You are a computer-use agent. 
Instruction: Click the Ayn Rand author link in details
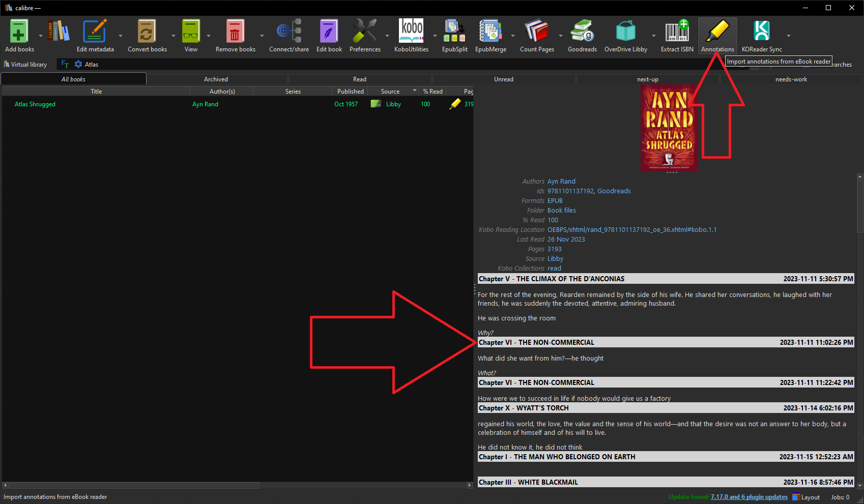(561, 181)
